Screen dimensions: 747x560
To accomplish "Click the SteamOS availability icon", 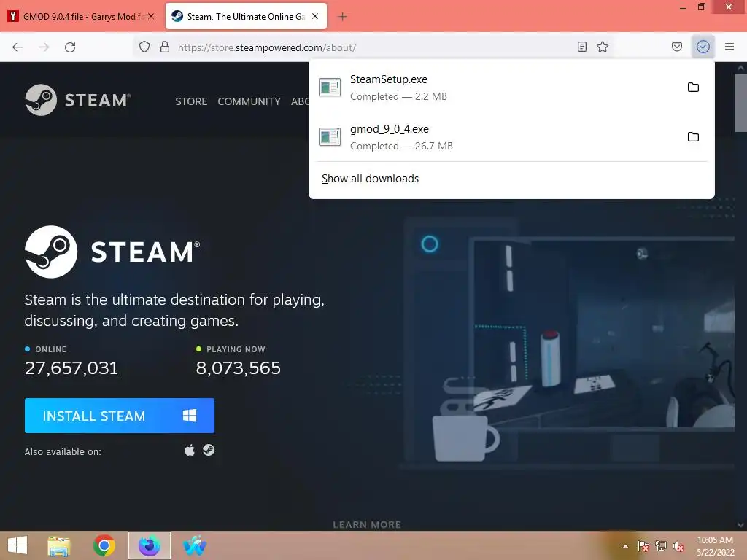I will pos(209,451).
